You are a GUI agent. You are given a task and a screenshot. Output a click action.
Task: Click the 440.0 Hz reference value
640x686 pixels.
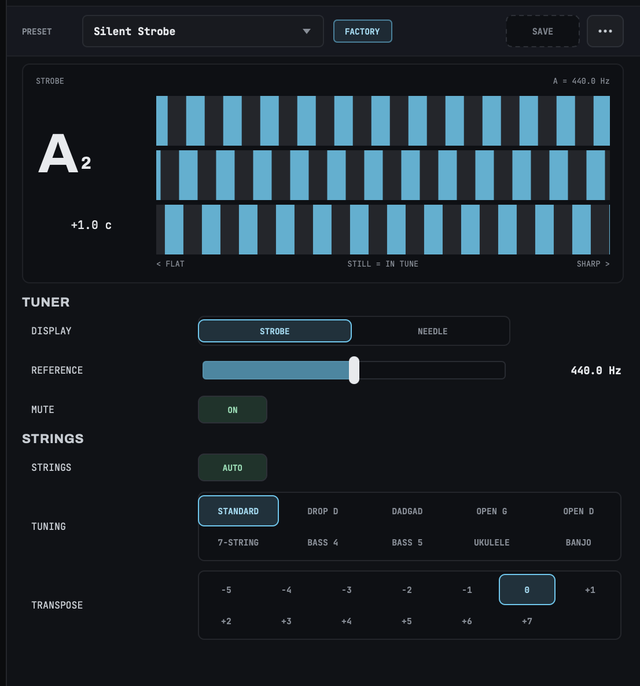click(596, 371)
